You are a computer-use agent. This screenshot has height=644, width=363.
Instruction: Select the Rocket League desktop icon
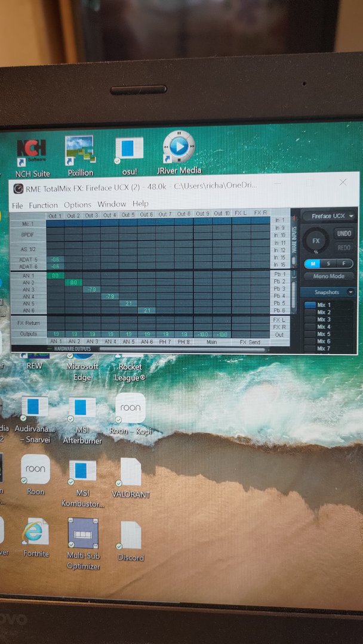tap(130, 368)
